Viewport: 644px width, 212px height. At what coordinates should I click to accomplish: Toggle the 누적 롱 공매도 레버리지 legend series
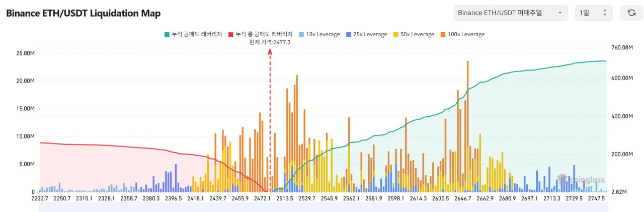pyautogui.click(x=261, y=34)
